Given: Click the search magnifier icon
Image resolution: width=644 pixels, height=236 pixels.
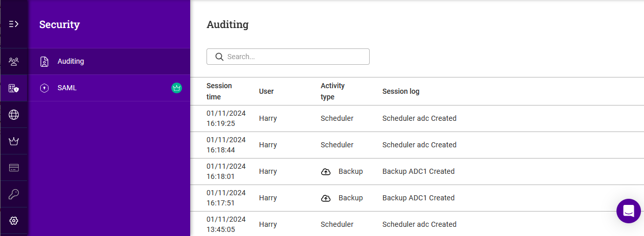Looking at the screenshot, I should point(220,57).
